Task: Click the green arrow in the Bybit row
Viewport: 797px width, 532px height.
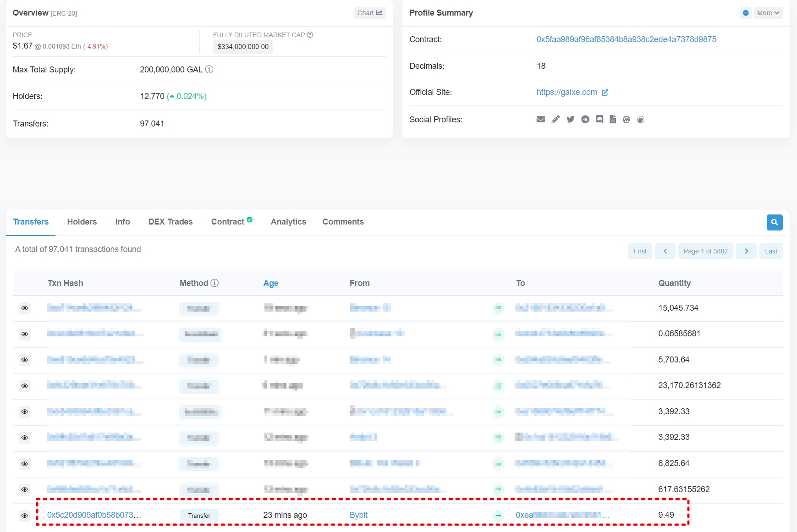Action: (x=498, y=516)
